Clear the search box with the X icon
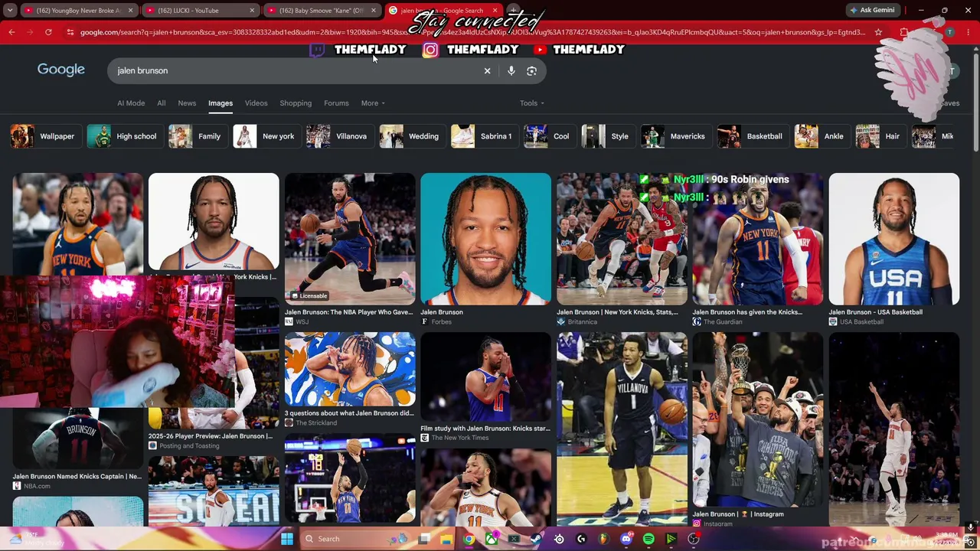The width and height of the screenshot is (980, 551). 487,70
